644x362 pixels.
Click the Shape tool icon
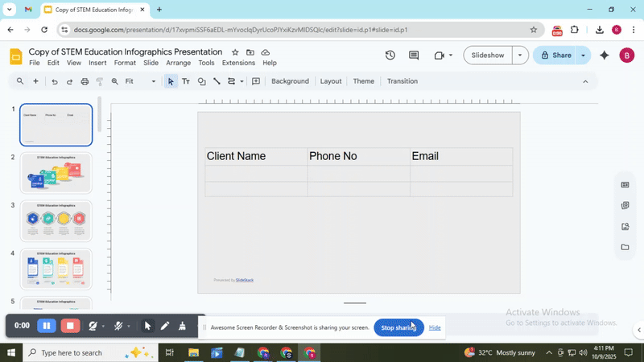201,81
